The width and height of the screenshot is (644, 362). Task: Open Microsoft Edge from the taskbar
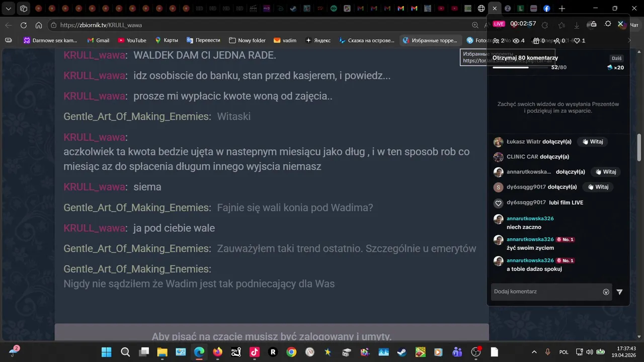199,352
